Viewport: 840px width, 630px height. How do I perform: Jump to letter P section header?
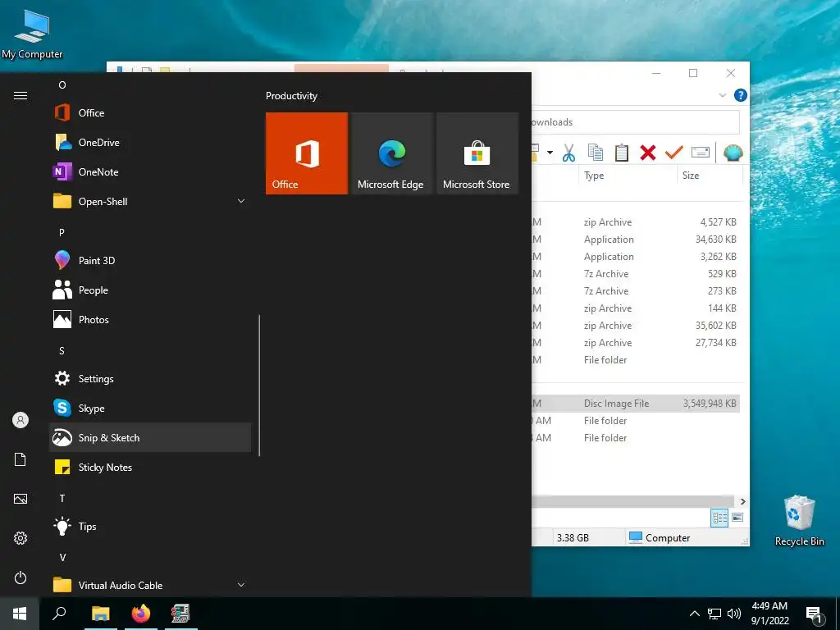[62, 232]
